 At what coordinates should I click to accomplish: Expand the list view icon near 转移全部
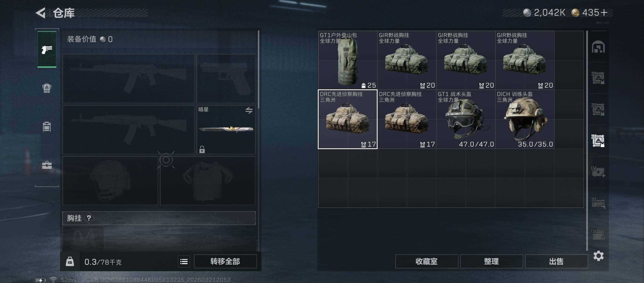184,262
